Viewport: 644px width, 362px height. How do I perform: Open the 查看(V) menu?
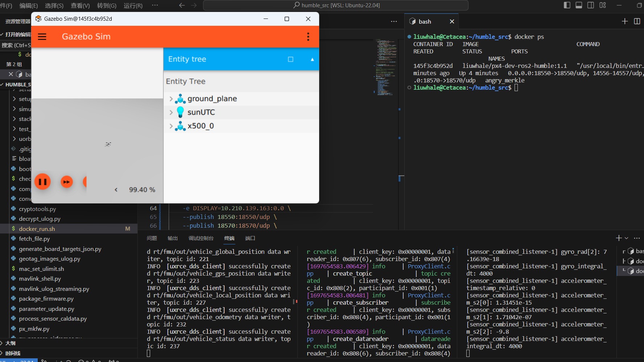(x=80, y=5)
